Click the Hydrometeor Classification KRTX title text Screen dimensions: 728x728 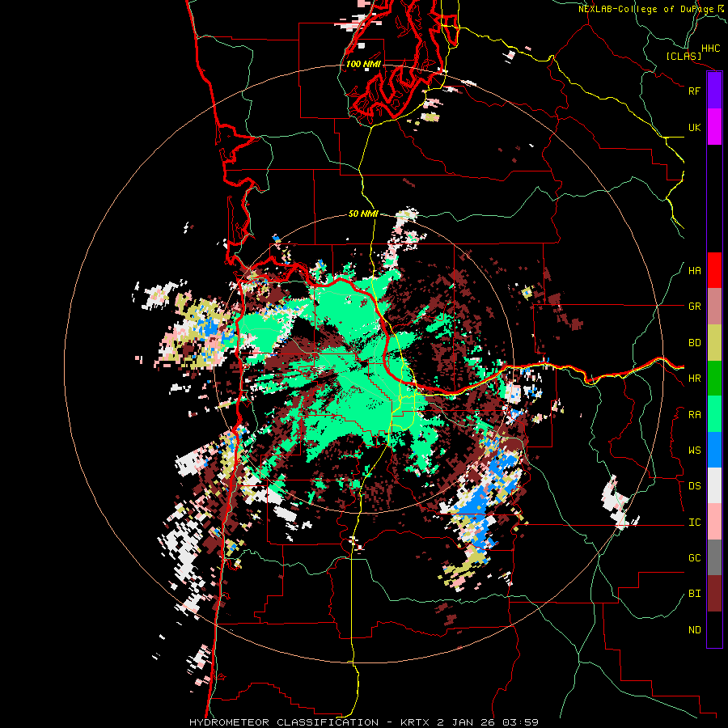(363, 722)
